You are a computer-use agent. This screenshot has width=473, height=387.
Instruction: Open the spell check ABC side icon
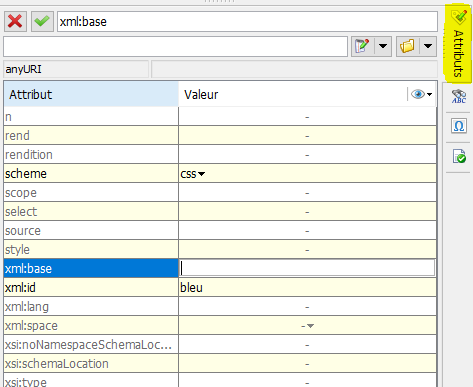coord(459,97)
